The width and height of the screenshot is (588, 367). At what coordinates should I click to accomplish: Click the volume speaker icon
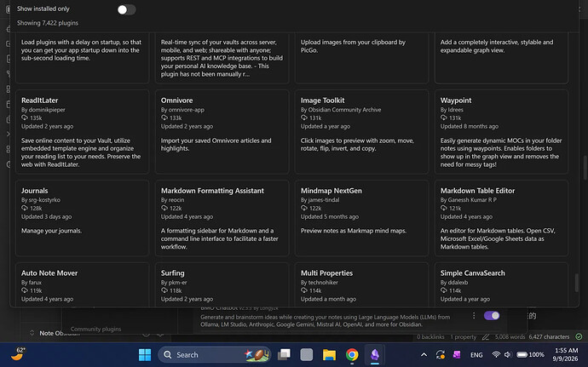pyautogui.click(x=508, y=354)
